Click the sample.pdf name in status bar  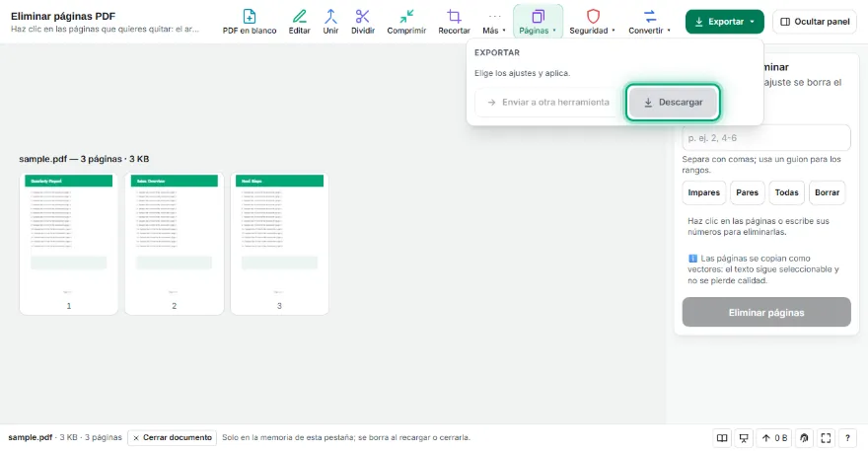(30, 437)
